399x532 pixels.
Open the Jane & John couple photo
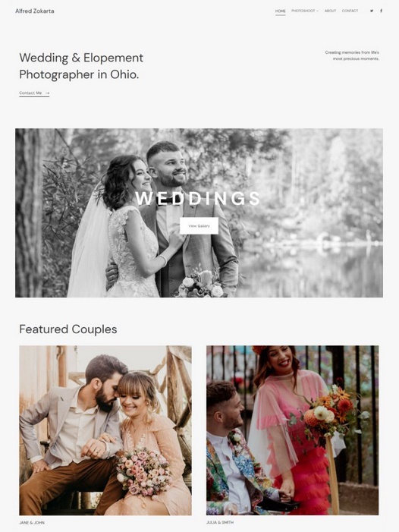(x=105, y=430)
